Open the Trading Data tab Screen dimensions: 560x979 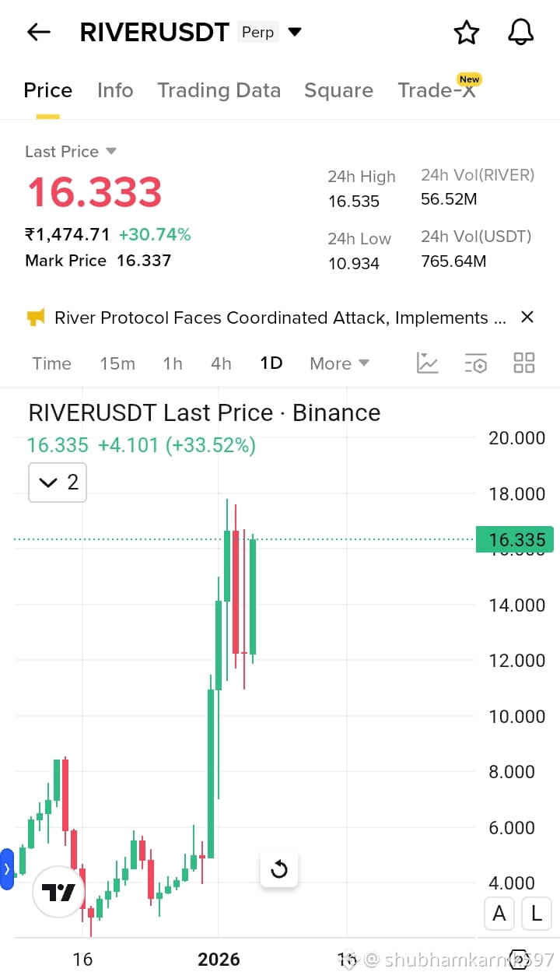[x=219, y=90]
